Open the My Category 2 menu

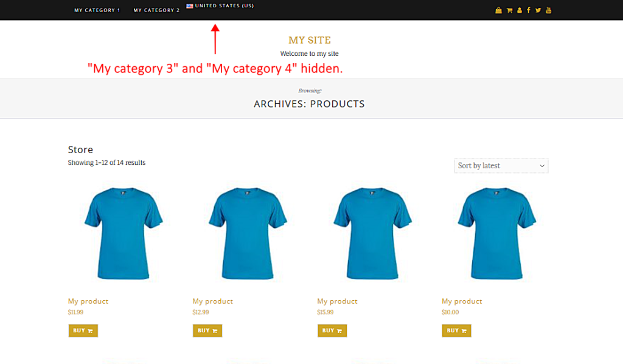coord(156,10)
